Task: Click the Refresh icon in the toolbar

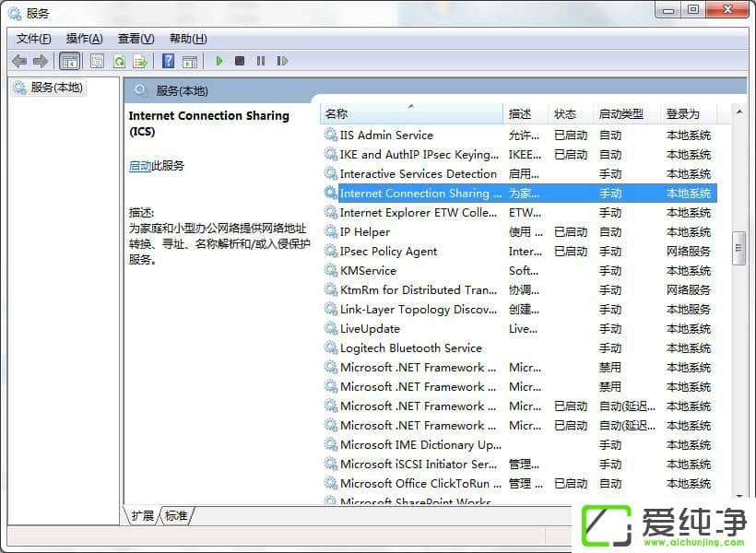Action: [x=120, y=61]
